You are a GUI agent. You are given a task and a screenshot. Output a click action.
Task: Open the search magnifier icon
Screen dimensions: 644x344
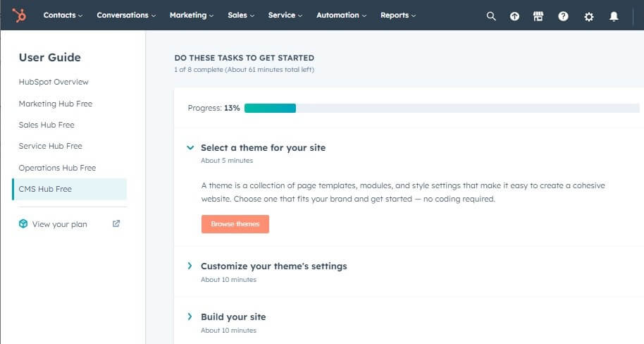point(491,16)
